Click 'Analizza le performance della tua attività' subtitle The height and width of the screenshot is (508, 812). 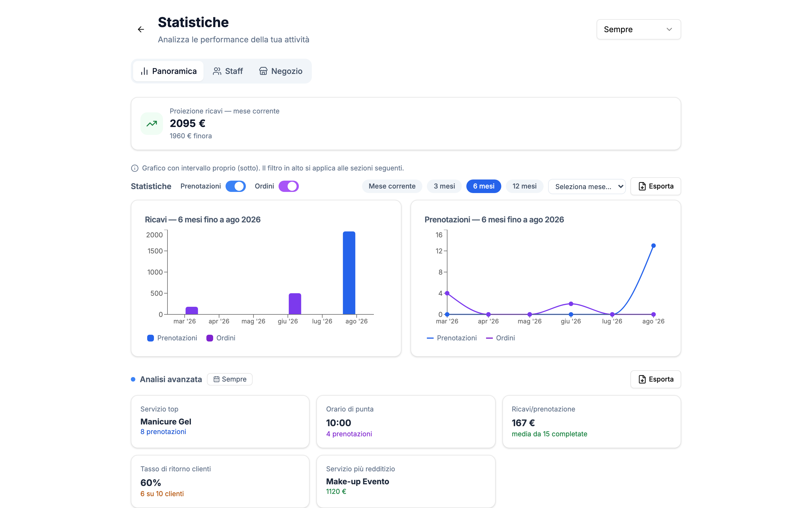[x=233, y=40]
